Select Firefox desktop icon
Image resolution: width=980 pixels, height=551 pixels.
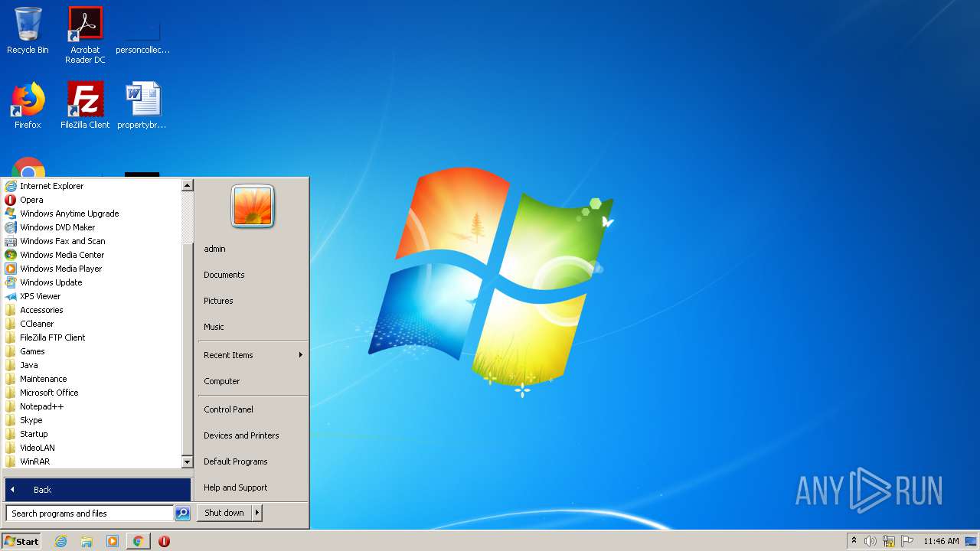point(28,105)
